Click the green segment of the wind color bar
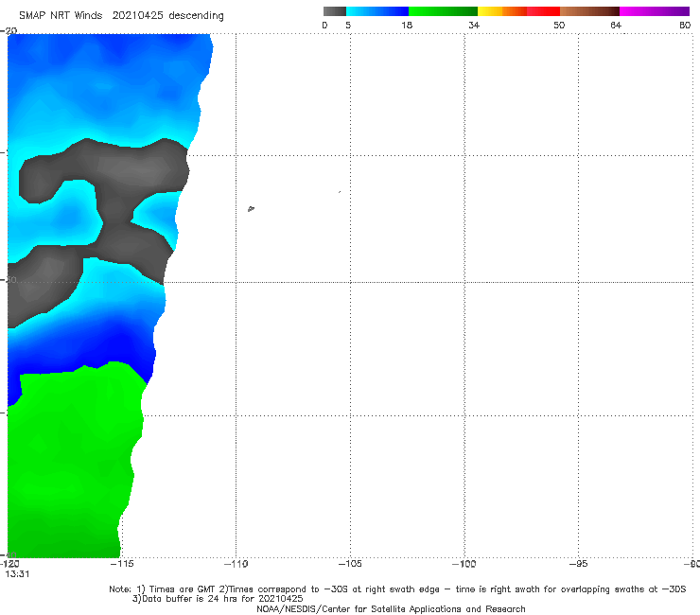Viewport: 700px width, 615px height. pyautogui.click(x=443, y=11)
